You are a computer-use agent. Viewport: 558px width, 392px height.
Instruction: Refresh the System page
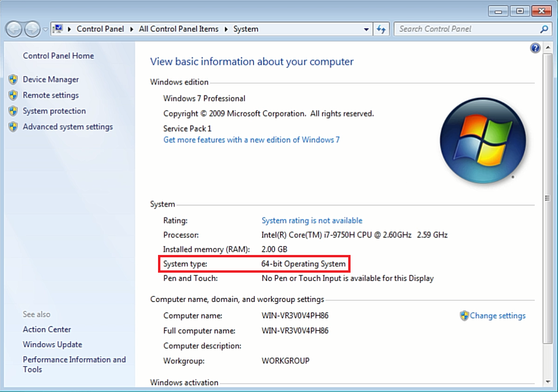(x=381, y=29)
